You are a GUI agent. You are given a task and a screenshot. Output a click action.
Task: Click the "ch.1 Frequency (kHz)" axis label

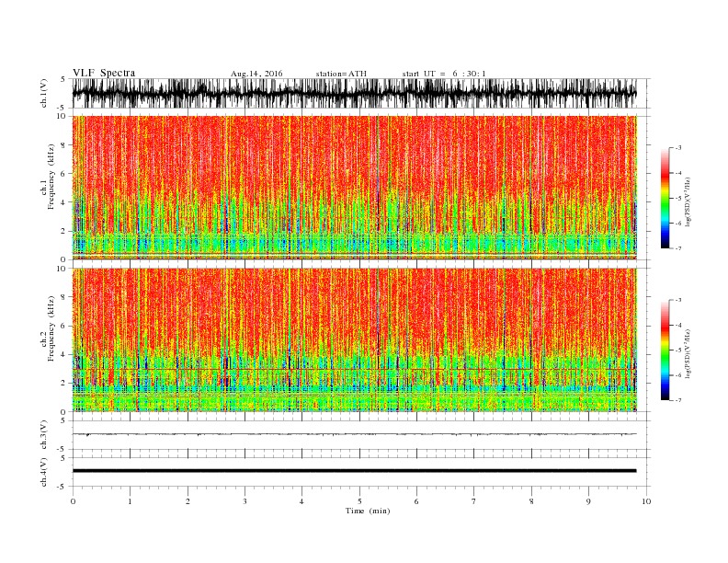click(48, 177)
